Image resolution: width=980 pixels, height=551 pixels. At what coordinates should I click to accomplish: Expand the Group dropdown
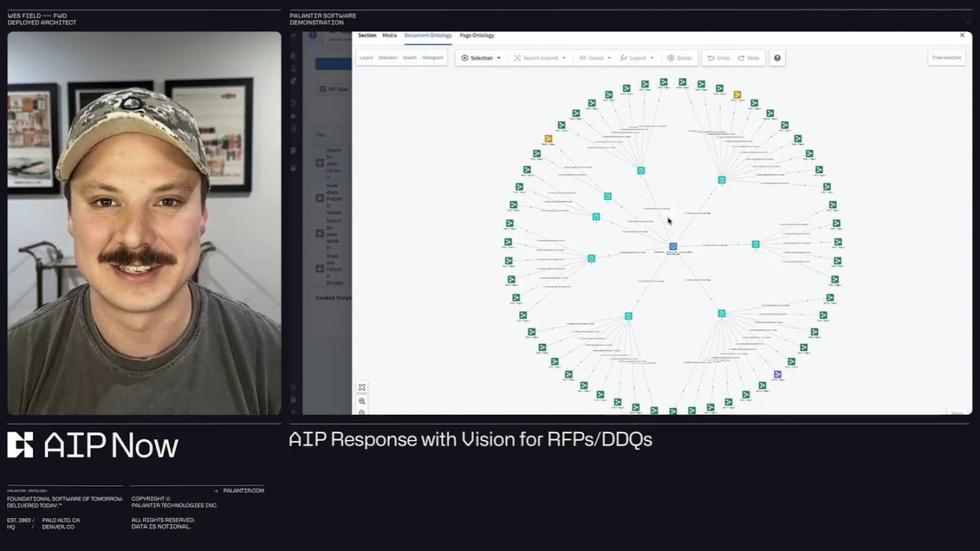[x=596, y=58]
